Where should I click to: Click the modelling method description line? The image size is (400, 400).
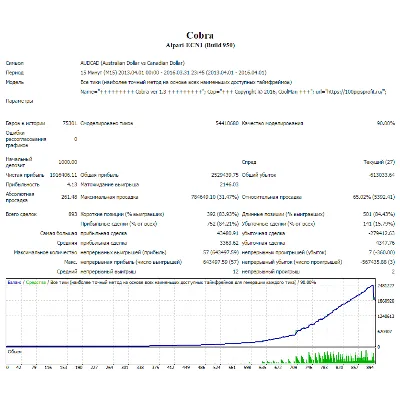coord(186,82)
